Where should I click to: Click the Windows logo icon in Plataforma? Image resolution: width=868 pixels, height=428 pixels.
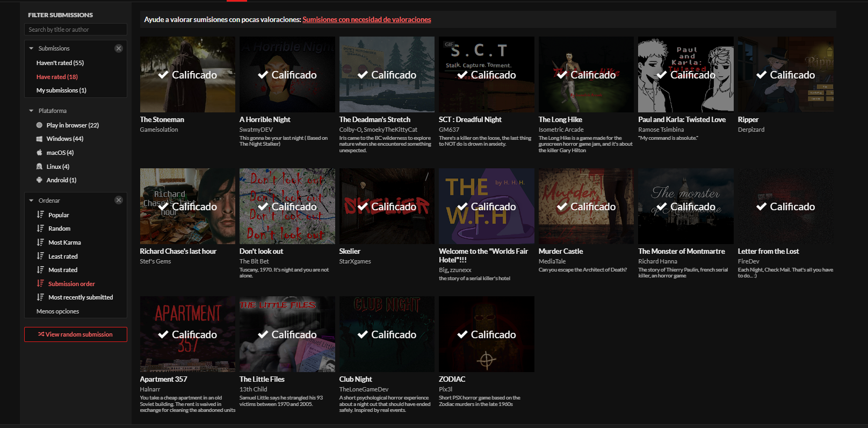point(39,139)
